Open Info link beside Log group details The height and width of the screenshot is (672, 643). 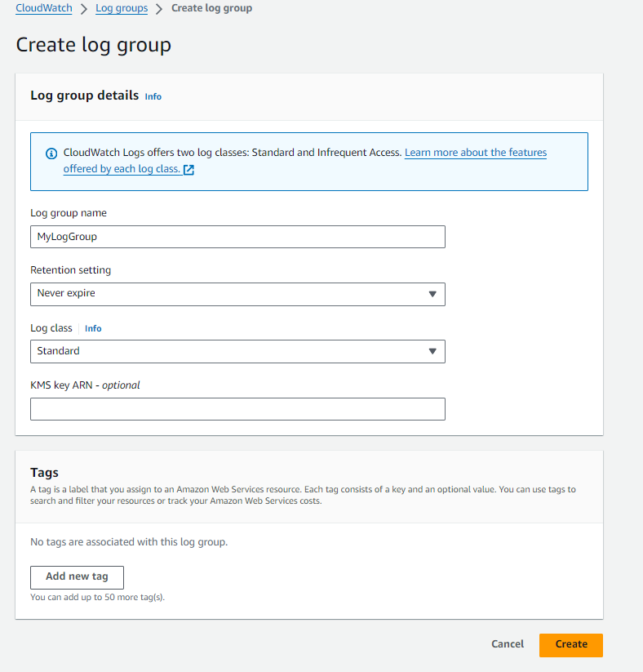(153, 96)
